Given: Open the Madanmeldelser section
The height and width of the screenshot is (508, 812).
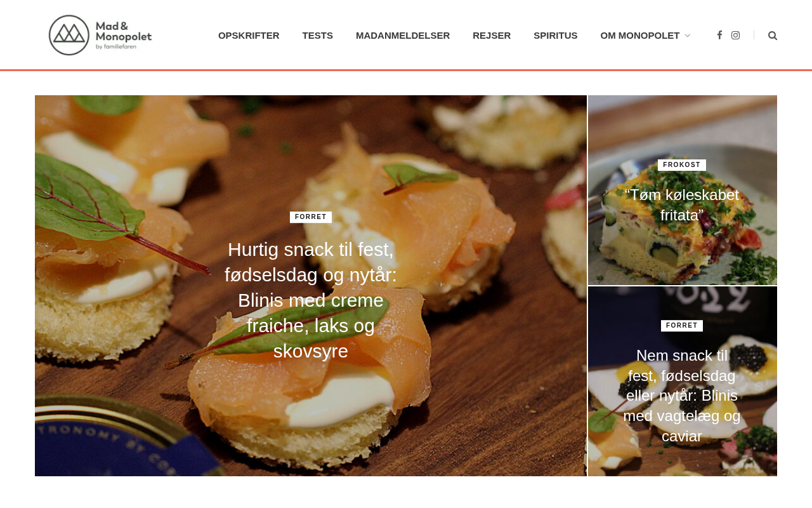Looking at the screenshot, I should point(403,36).
